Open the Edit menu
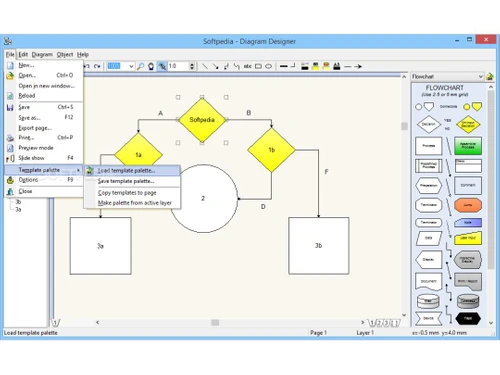Image resolution: width=500 pixels, height=375 pixels. click(23, 54)
